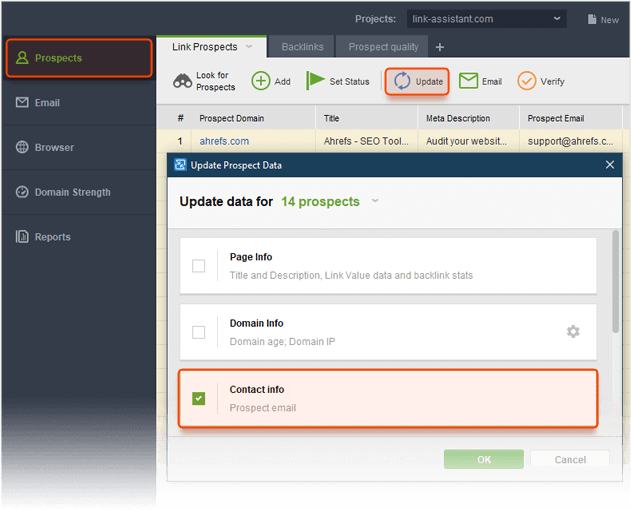The width and height of the screenshot is (631, 510).
Task: Click the Look for Prospects binoculars icon
Action: pyautogui.click(x=183, y=81)
